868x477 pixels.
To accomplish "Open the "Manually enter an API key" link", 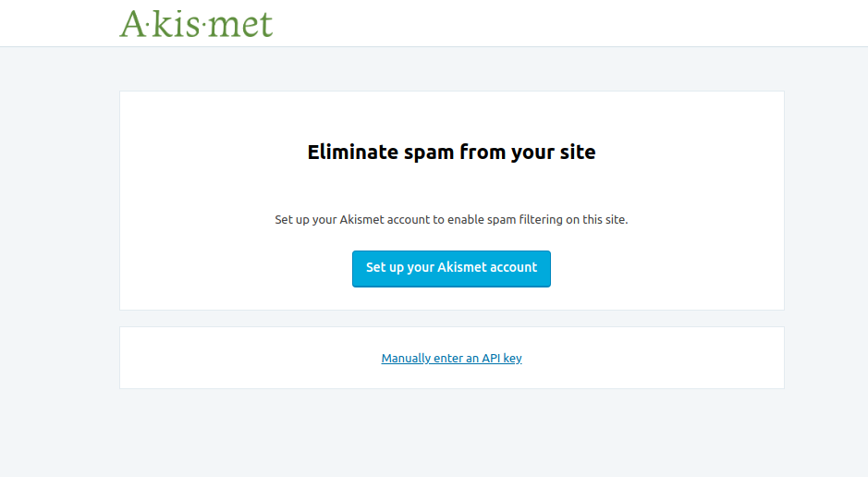I will tap(451, 359).
